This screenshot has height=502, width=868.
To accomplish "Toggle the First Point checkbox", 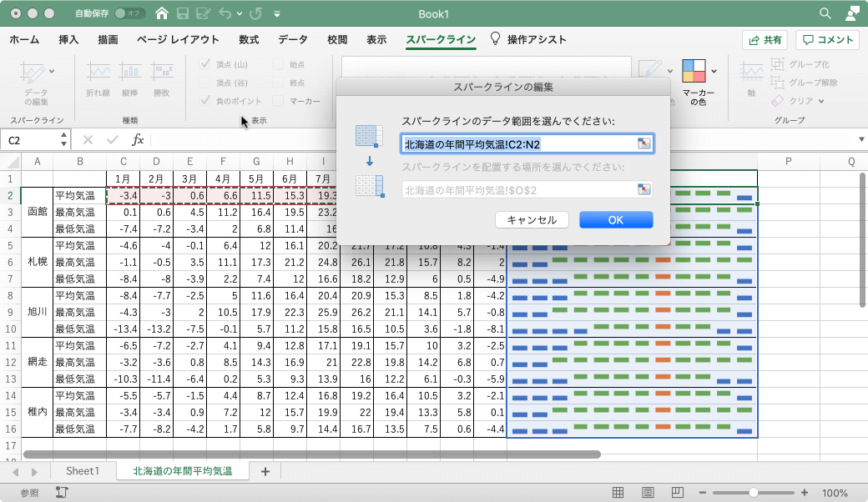I will click(x=278, y=64).
